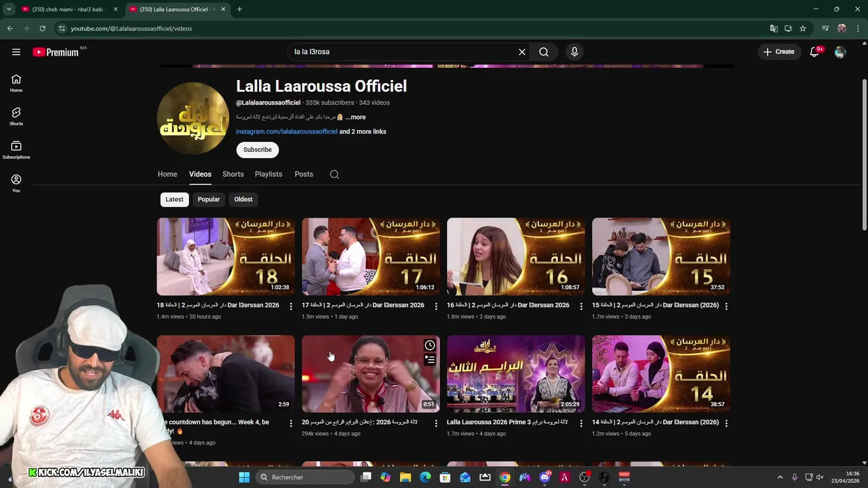Select the channel Videos tab
The image size is (868, 488).
click(x=200, y=174)
